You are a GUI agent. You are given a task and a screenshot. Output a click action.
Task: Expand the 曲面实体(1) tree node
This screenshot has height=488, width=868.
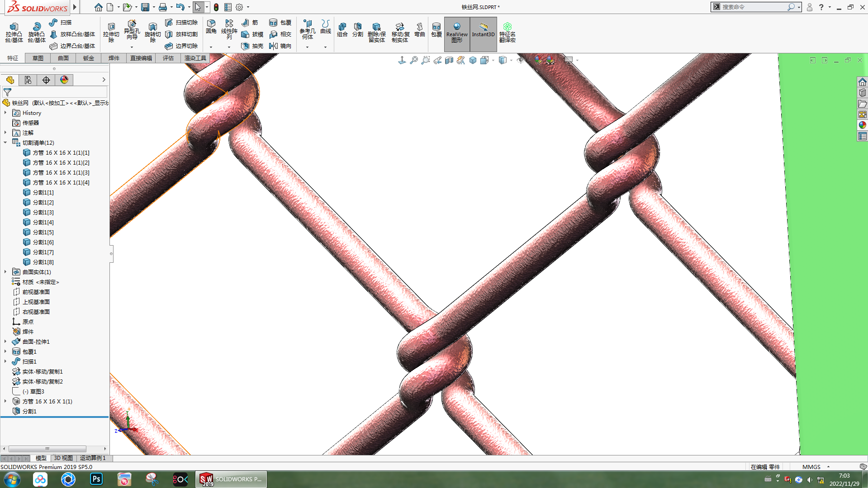tap(5, 272)
